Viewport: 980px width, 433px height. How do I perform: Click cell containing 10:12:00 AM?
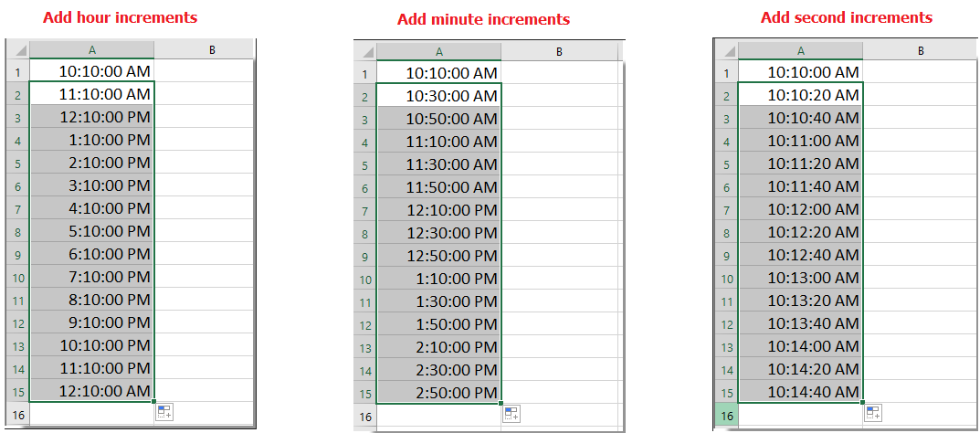click(801, 209)
